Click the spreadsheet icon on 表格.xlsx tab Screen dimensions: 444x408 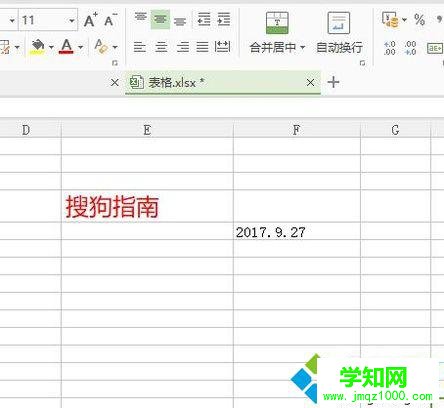coord(136,82)
